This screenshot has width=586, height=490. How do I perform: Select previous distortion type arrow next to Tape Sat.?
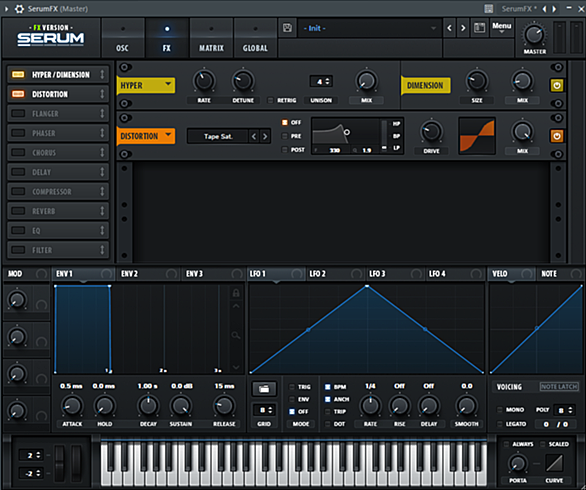click(x=254, y=136)
